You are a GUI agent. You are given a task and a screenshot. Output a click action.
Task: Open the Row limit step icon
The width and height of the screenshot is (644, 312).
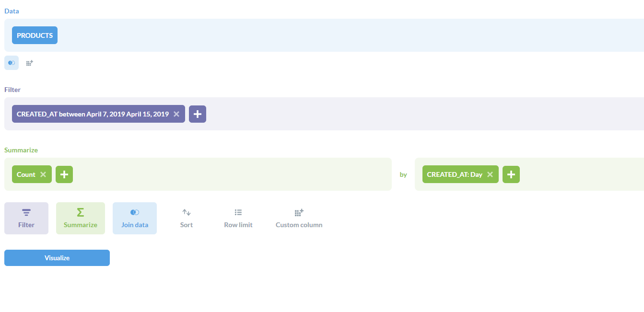(x=238, y=218)
